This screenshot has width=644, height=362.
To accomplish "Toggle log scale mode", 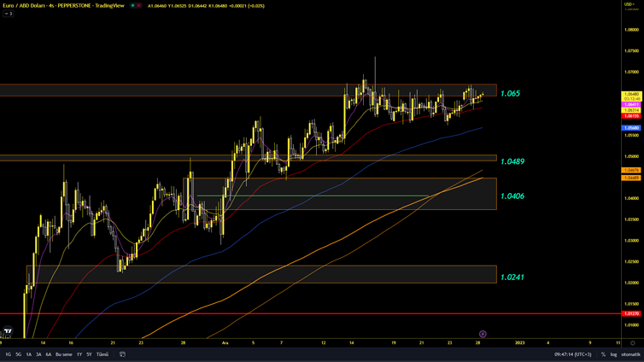I will tap(613, 354).
